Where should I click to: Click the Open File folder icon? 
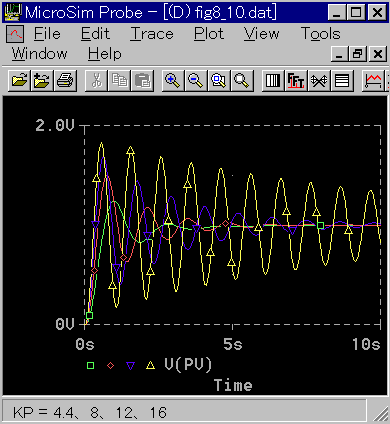pyautogui.click(x=19, y=81)
